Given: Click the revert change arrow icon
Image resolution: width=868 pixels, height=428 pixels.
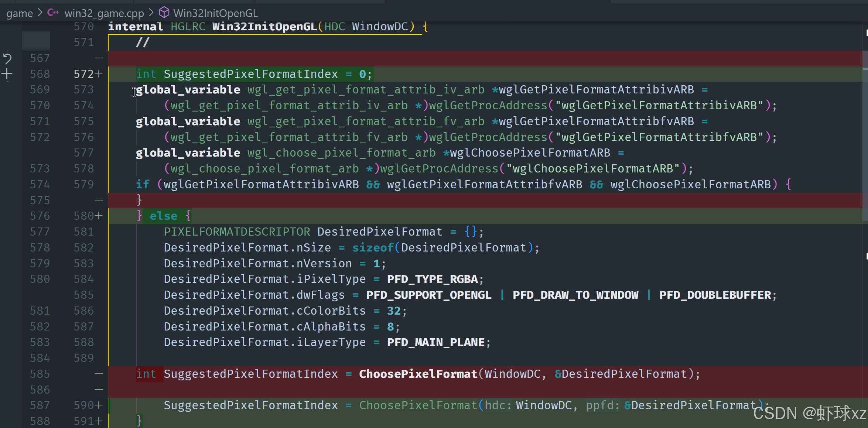Looking at the screenshot, I should tap(7, 58).
